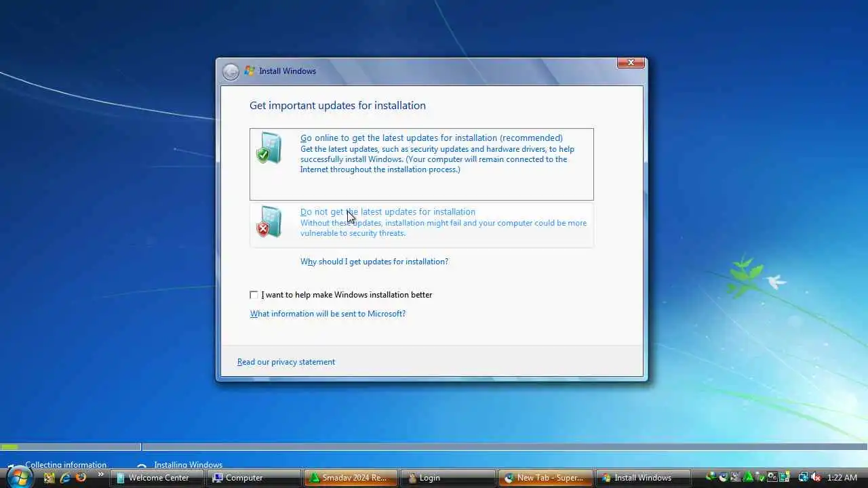Launch Internet Explorer from quick launch
This screenshot has height=488, width=868.
[65, 478]
